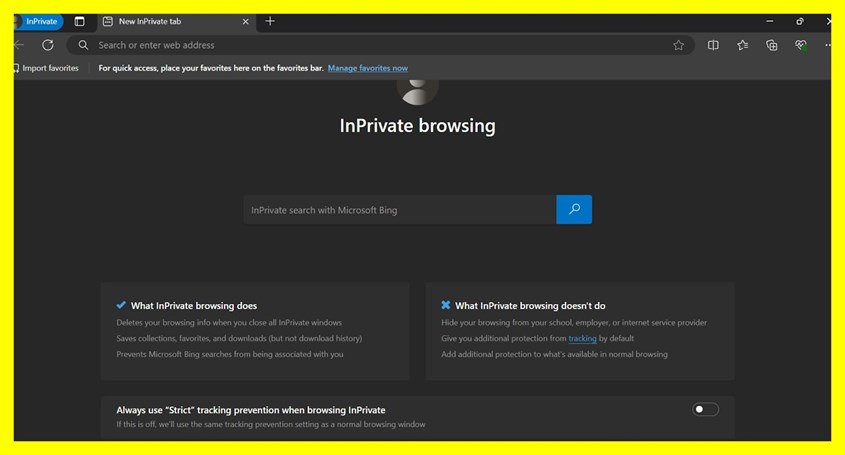Click the InPrivate browsing heading
The image size is (845, 455).
[x=417, y=126]
